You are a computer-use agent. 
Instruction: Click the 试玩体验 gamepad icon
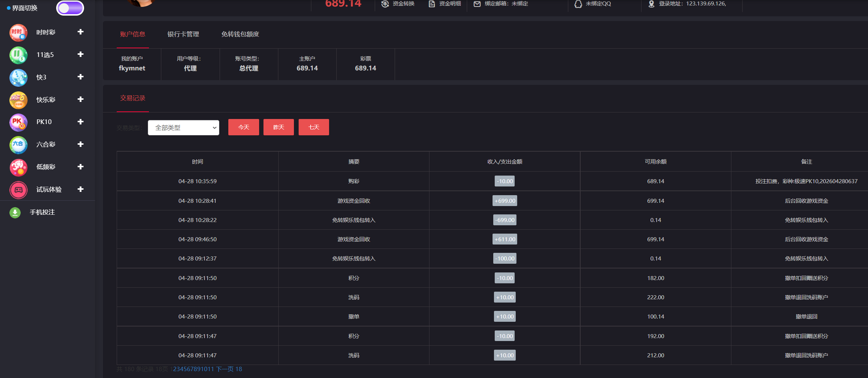pos(18,190)
